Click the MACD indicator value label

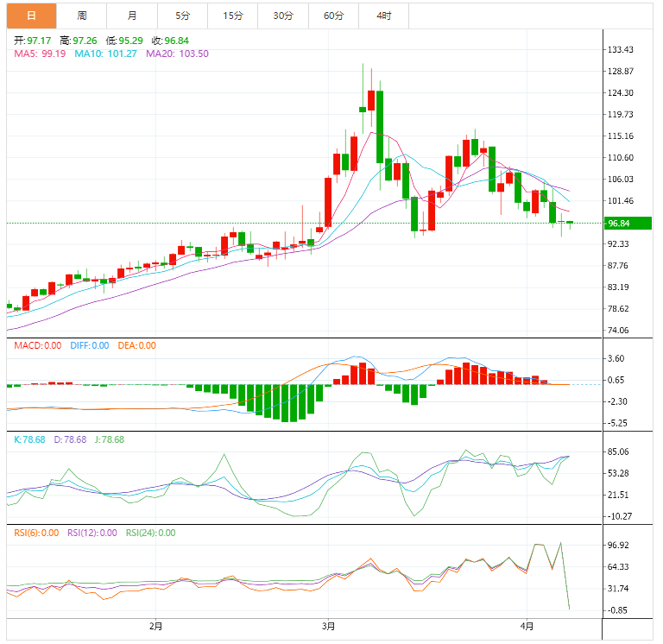38,345
